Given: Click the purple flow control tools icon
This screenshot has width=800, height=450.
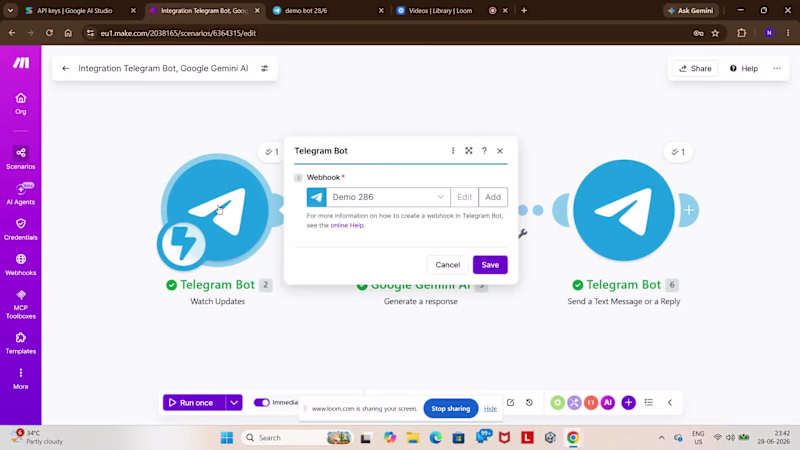Looking at the screenshot, I should pyautogui.click(x=574, y=403).
